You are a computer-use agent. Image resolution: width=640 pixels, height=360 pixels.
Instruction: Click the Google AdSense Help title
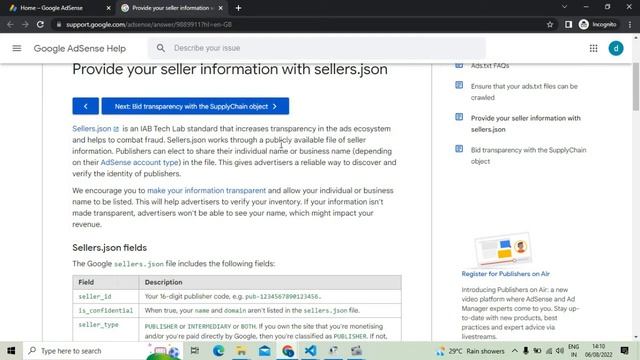click(80, 49)
